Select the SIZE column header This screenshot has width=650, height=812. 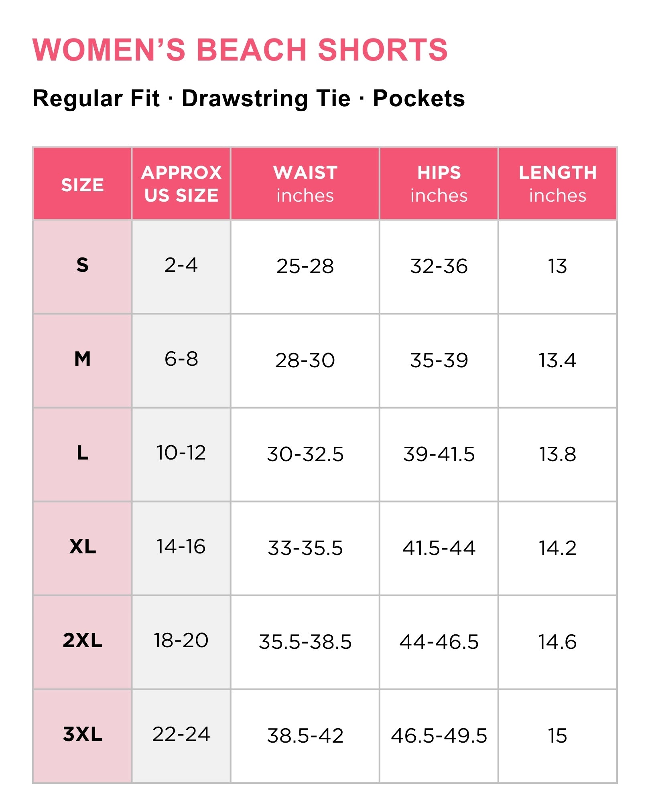(x=82, y=184)
